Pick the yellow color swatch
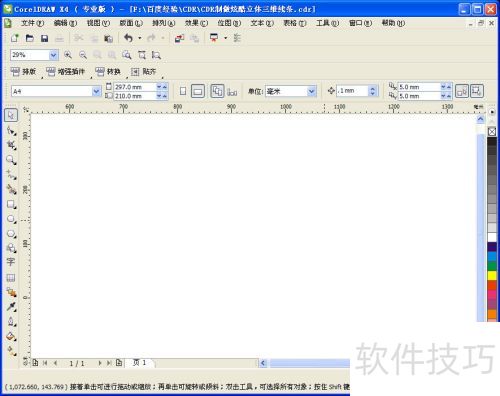The height and width of the screenshot is (396, 500). pos(492,275)
